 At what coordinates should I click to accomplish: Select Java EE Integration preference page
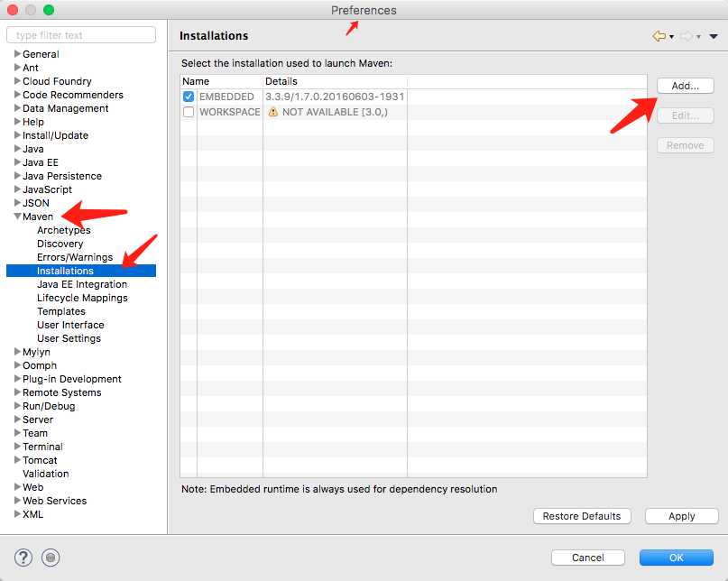(x=82, y=284)
